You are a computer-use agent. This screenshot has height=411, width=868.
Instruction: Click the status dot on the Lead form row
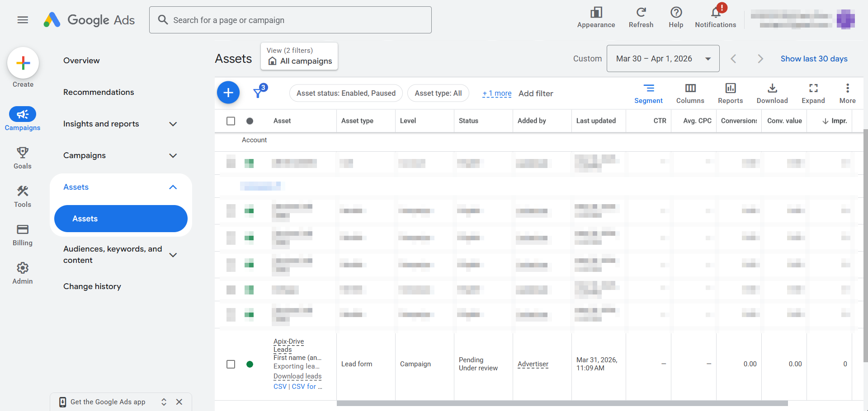(x=250, y=364)
